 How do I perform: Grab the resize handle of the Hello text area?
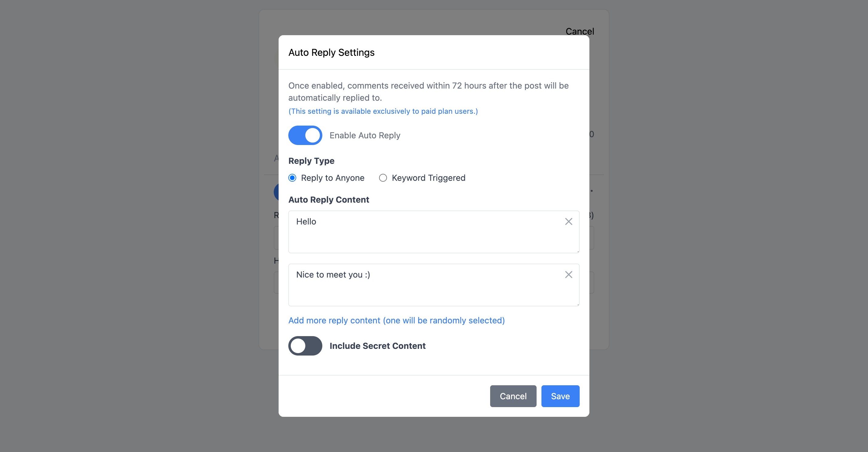pos(578,251)
